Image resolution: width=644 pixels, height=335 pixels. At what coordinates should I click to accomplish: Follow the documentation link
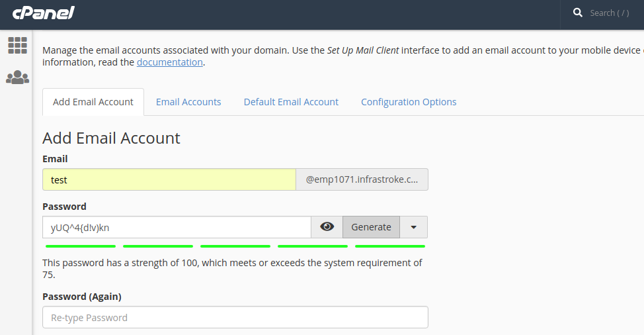169,62
